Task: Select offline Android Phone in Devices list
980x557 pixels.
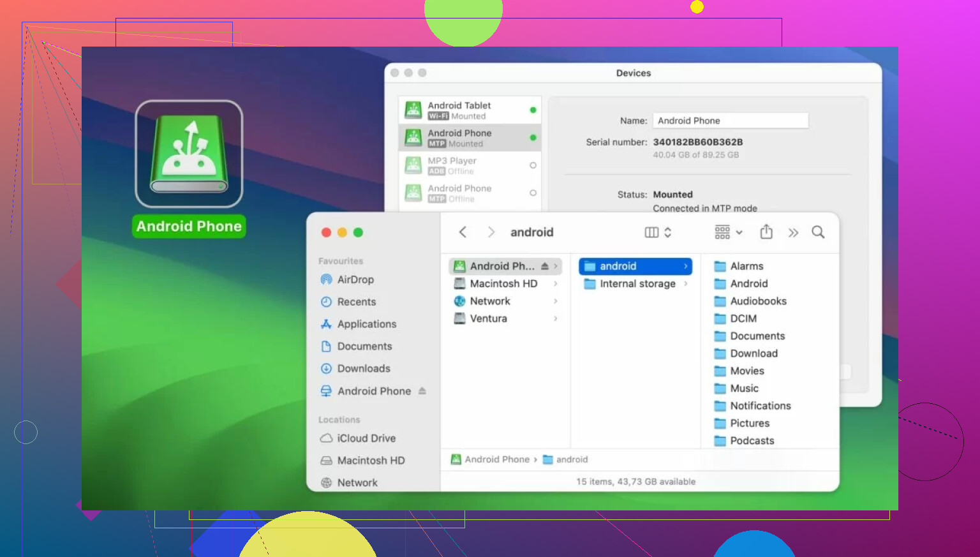Action: [470, 193]
